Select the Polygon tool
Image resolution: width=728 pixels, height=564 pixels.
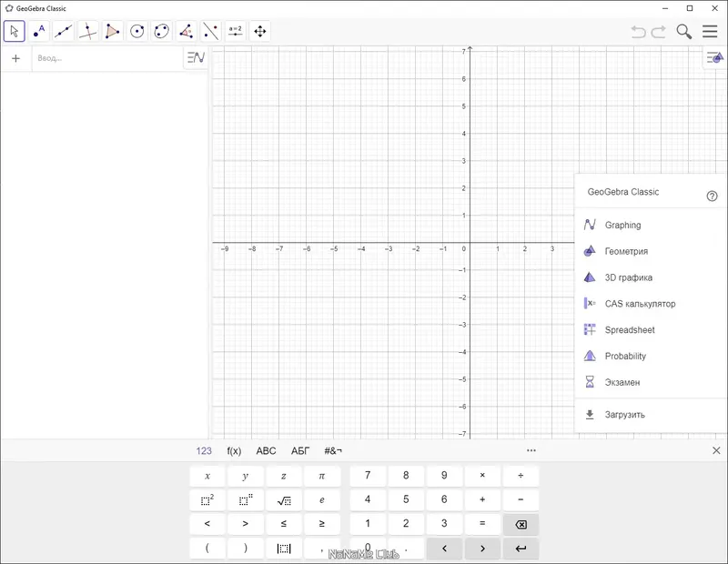112,31
